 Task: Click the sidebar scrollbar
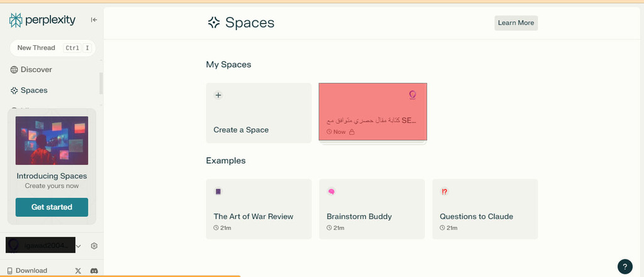[x=101, y=84]
